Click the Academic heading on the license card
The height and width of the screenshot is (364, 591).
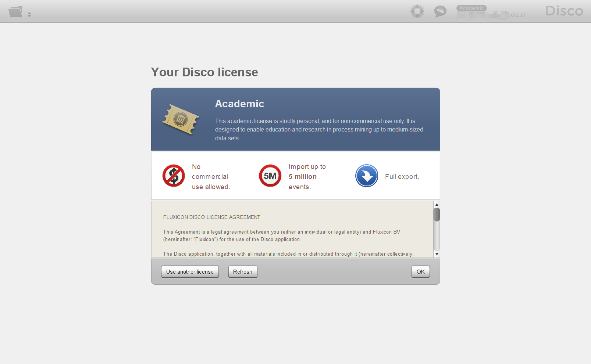[239, 104]
